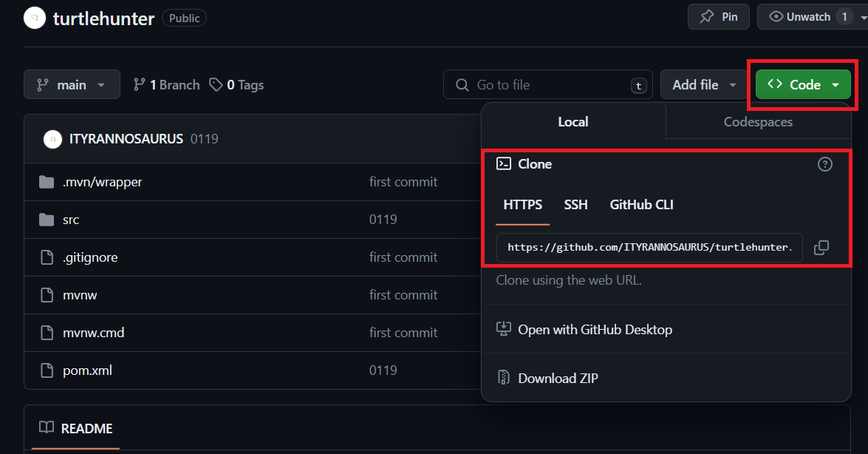Click the GitHub Desktop download icon
This screenshot has width=868, height=454.
[504, 329]
